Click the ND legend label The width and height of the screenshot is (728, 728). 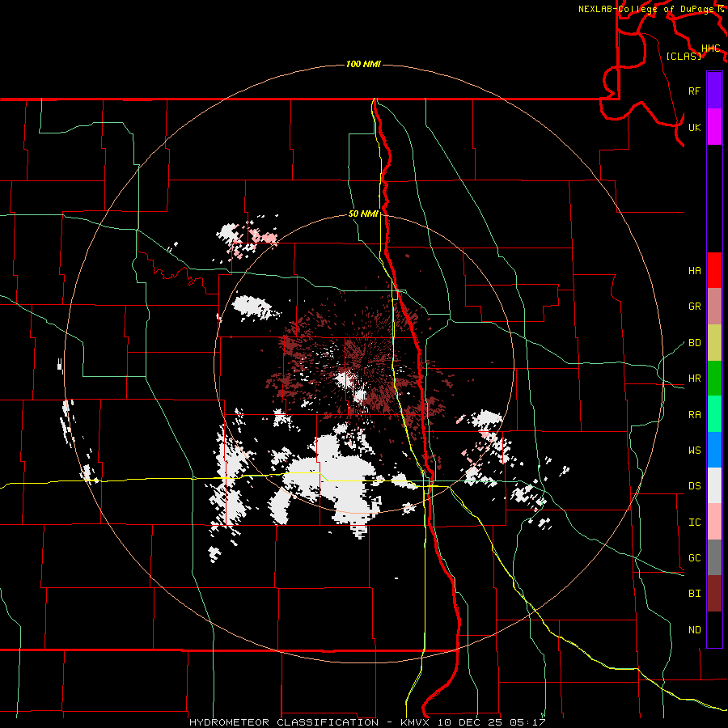(695, 630)
